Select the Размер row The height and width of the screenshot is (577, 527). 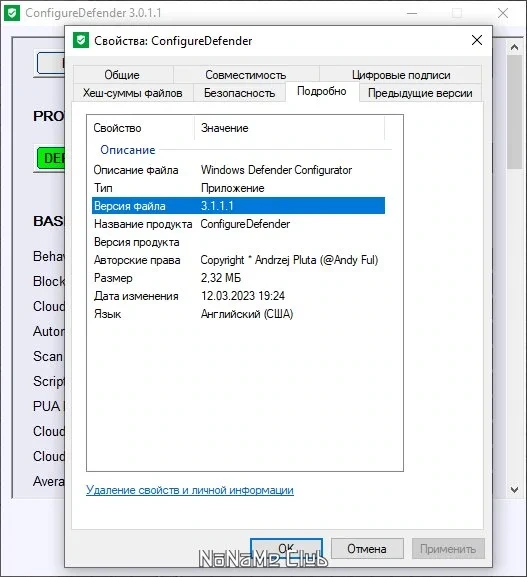tap(238, 278)
